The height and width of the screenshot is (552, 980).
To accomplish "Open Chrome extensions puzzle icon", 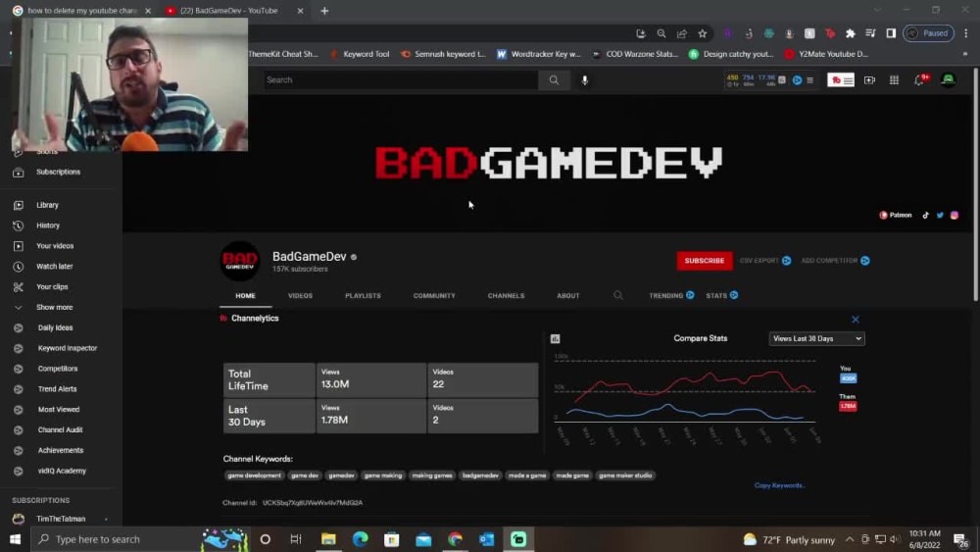I will click(850, 33).
